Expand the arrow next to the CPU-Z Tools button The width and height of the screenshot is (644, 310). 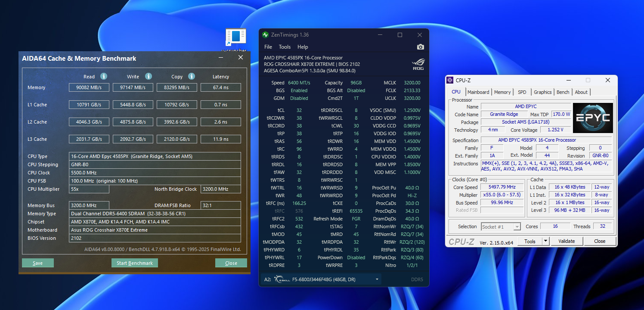pyautogui.click(x=546, y=241)
